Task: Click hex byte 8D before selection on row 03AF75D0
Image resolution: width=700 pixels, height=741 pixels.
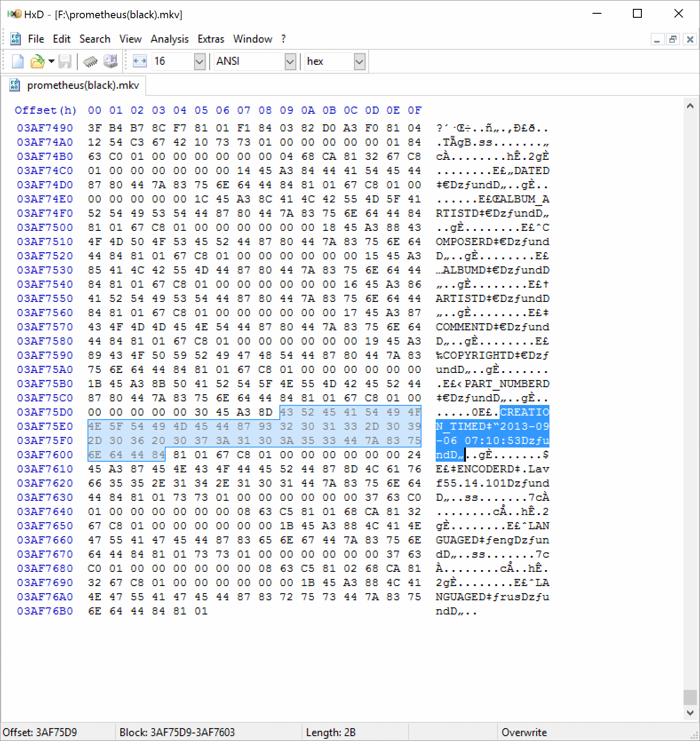Action: tap(265, 412)
